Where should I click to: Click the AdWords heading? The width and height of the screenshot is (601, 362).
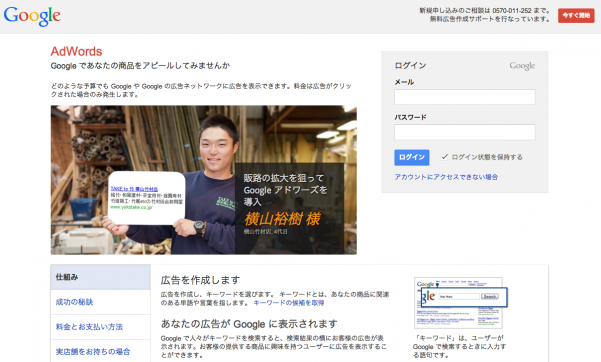coord(76,51)
